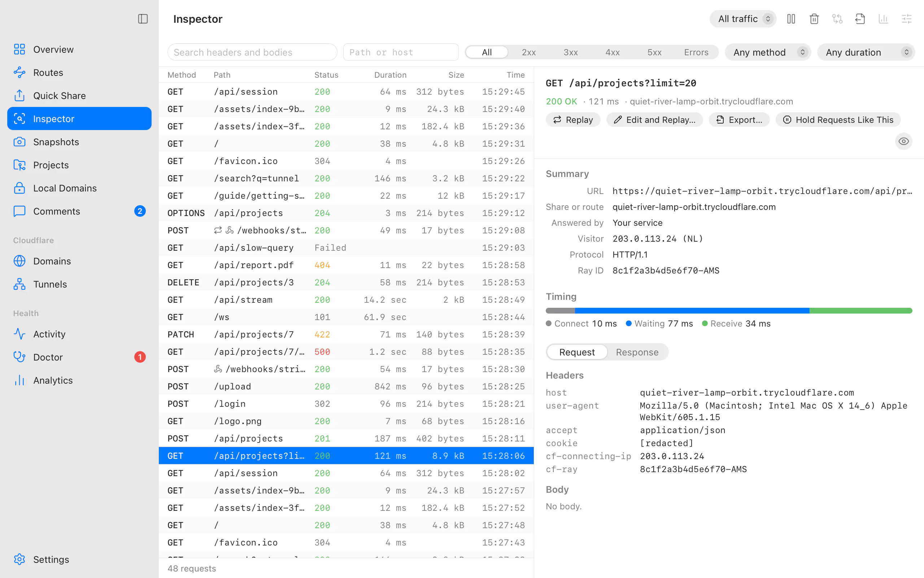The width and height of the screenshot is (924, 578).
Task: Pause traffic capture with pause icon
Action: 791,19
